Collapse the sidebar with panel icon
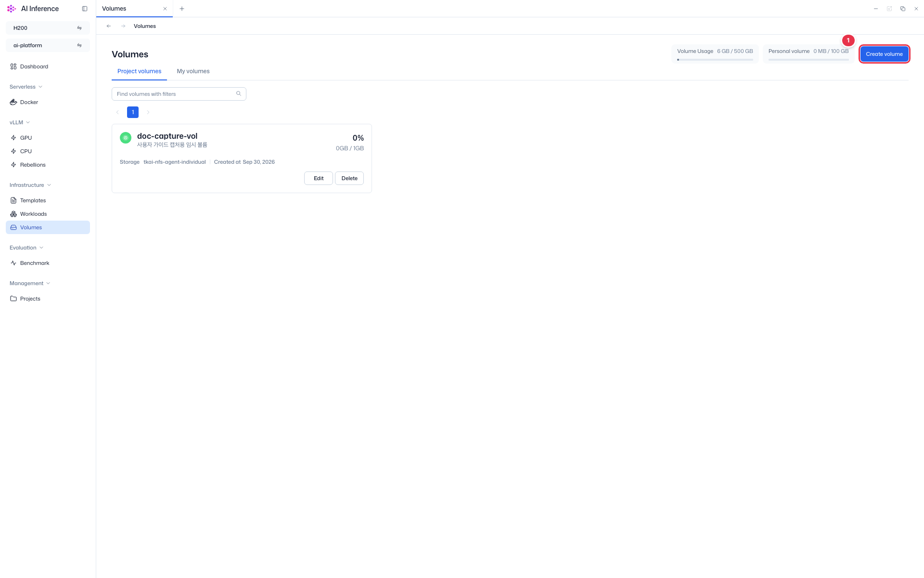This screenshot has height=578, width=924. pos(85,9)
